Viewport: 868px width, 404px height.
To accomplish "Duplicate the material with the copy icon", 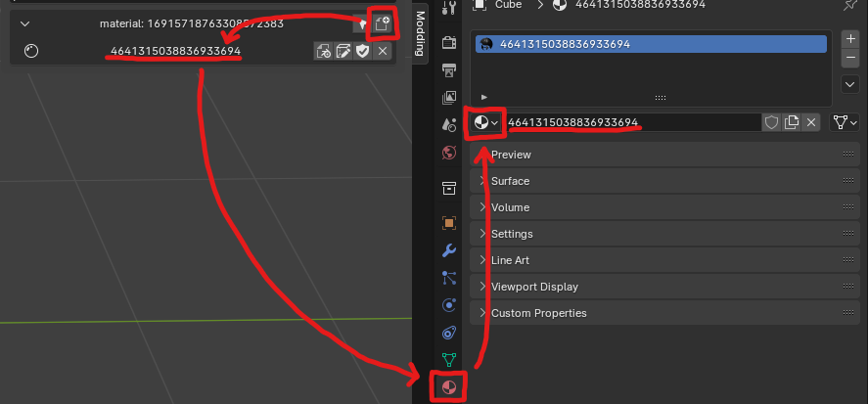I will (792, 122).
